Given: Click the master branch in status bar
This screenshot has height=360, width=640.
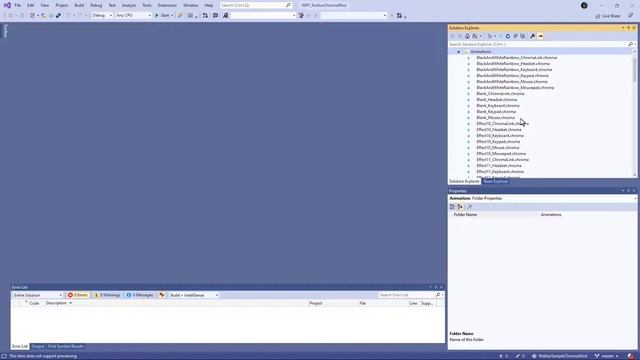Looking at the screenshot, I should tap(607, 356).
